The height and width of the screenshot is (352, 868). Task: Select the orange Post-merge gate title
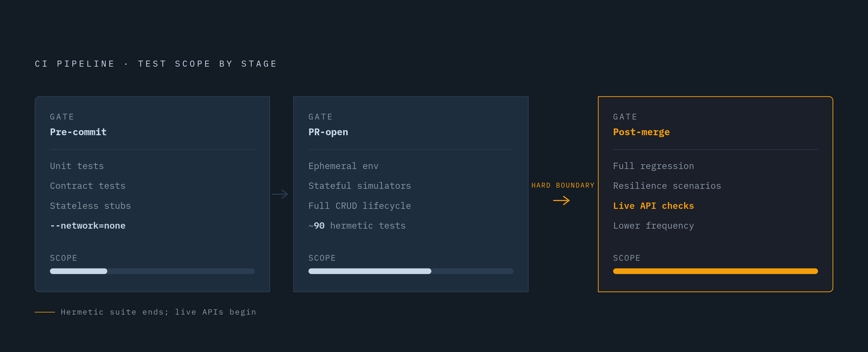point(641,132)
